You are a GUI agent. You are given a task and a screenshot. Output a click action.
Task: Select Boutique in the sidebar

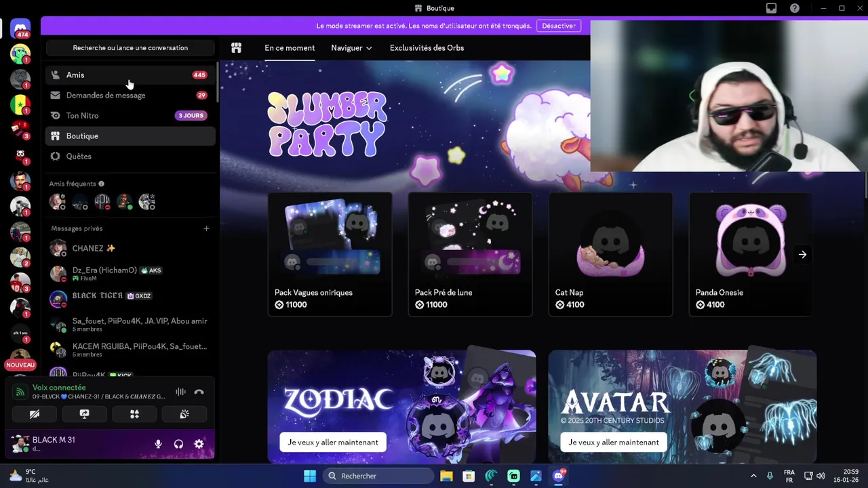coord(130,136)
